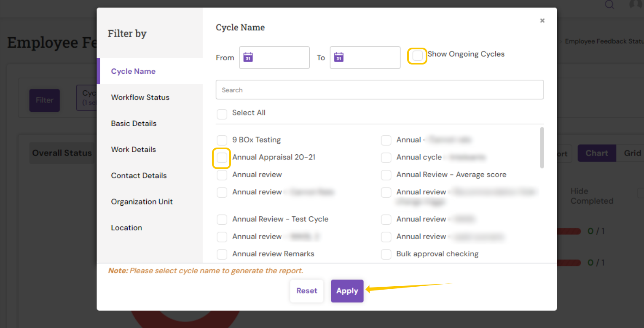This screenshot has height=328, width=644.
Task: Check the 9 BOx Testing cycle
Action: click(x=222, y=140)
